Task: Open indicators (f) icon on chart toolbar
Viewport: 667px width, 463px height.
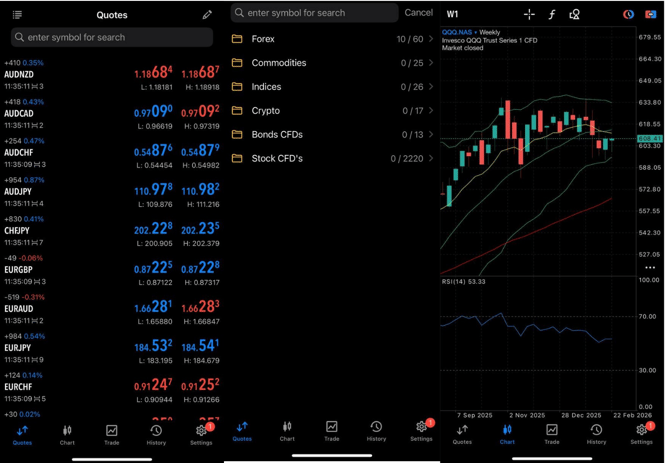Action: pyautogui.click(x=552, y=15)
